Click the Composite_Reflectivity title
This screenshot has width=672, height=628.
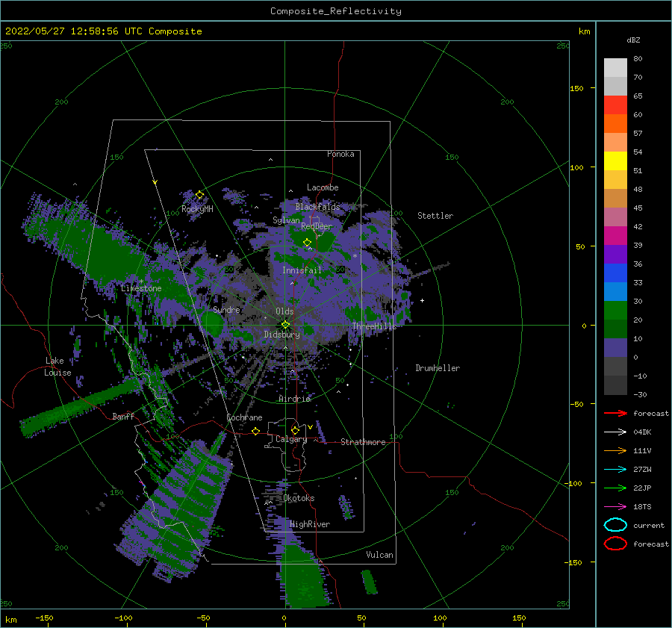click(336, 11)
